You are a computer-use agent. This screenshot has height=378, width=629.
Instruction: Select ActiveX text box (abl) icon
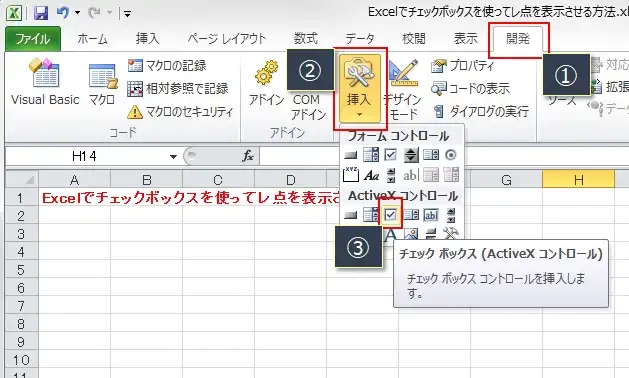[x=431, y=215]
